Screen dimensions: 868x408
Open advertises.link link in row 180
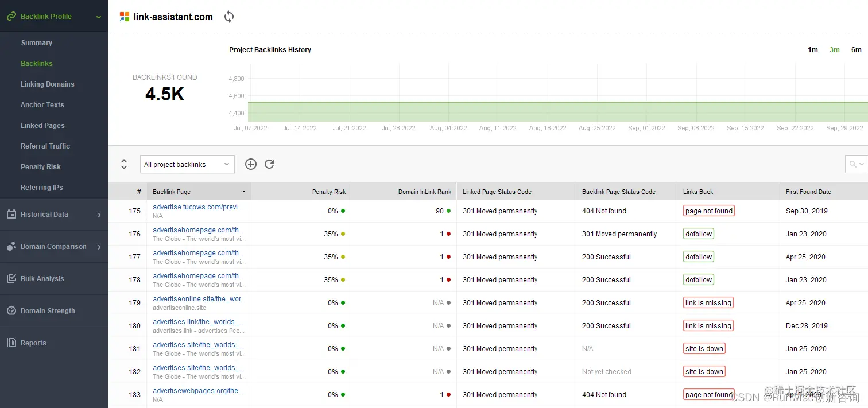click(x=198, y=322)
